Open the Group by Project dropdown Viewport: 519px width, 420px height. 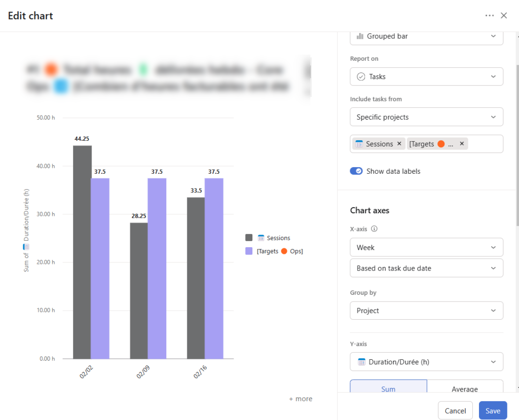point(426,311)
